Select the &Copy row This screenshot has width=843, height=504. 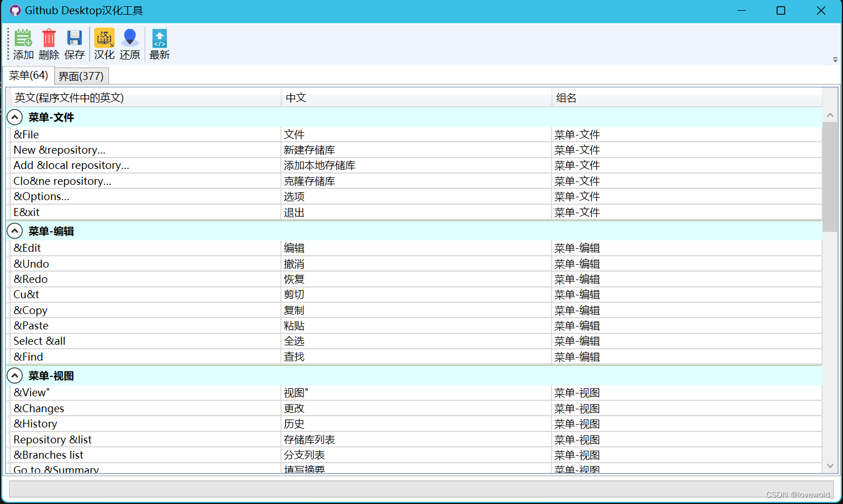pyautogui.click(x=416, y=310)
